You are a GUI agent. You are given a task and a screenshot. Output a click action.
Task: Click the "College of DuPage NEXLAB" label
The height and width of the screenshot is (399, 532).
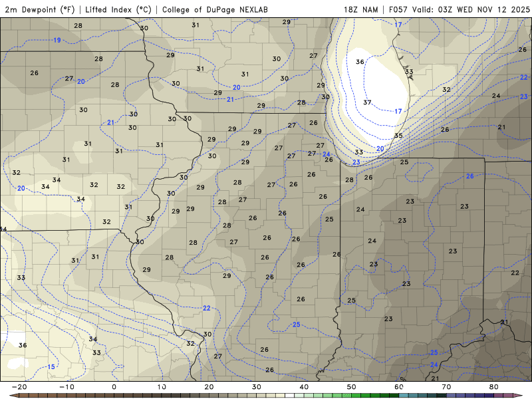(215, 9)
